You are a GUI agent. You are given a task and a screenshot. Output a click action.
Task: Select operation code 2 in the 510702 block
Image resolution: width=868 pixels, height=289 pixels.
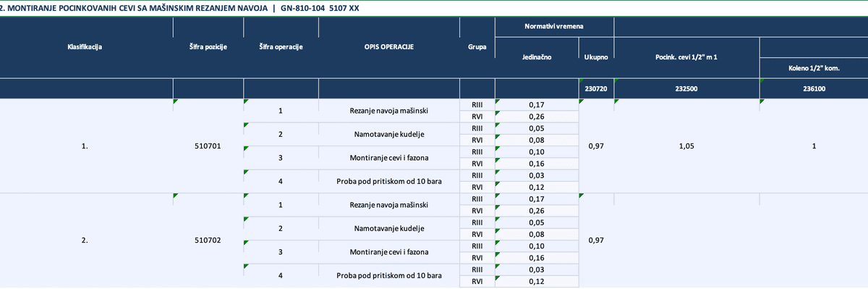click(281, 228)
